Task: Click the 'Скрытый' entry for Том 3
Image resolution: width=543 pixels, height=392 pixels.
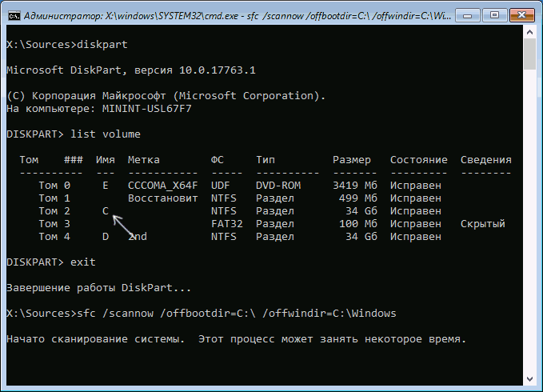Action: click(483, 224)
